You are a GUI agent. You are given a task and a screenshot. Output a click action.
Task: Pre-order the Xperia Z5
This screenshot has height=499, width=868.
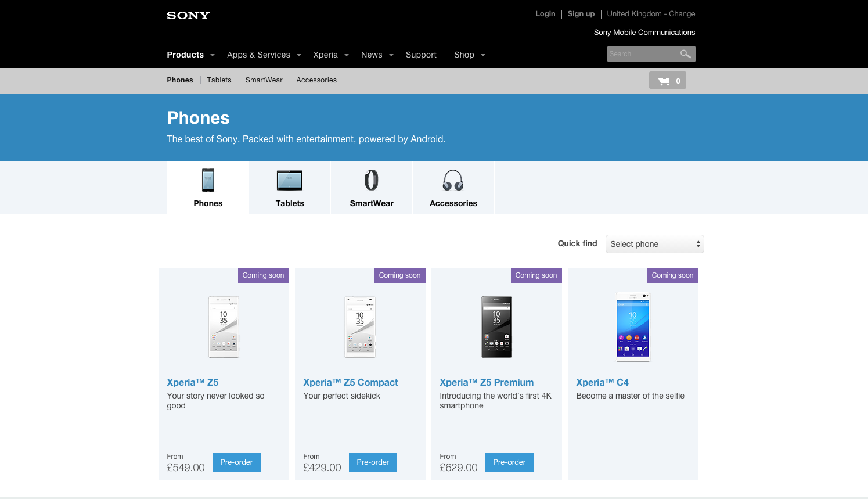click(236, 462)
